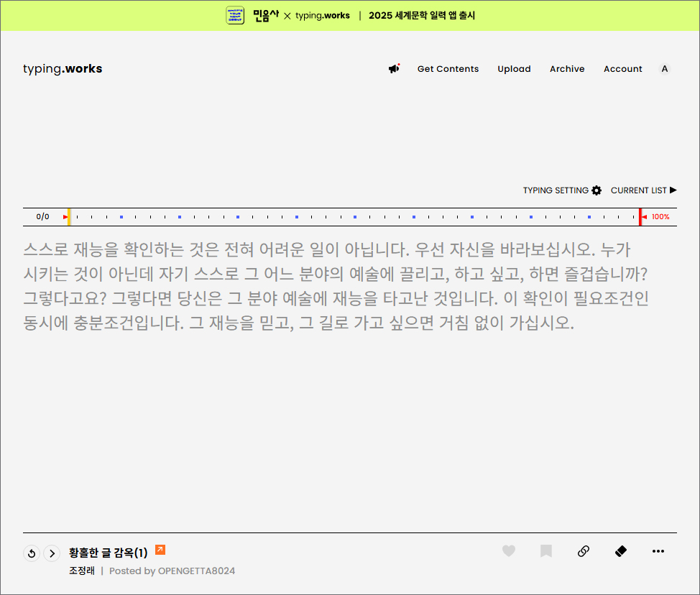Click the red 100% progress end marker
The width and height of the screenshot is (700, 595).
point(640,216)
